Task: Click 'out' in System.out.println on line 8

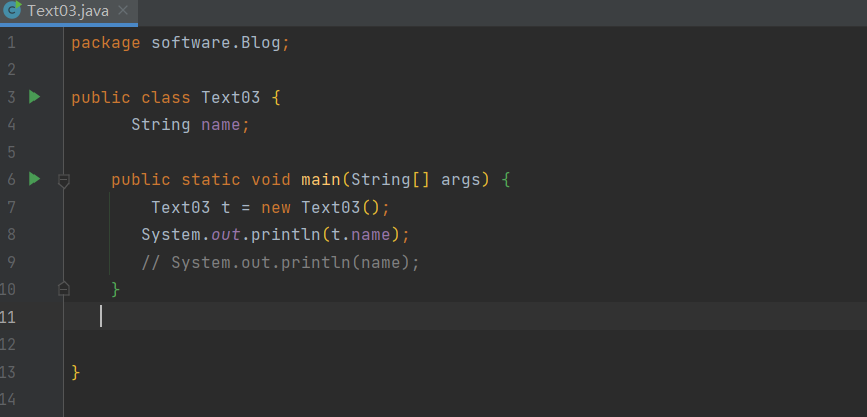Action: pyautogui.click(x=226, y=234)
